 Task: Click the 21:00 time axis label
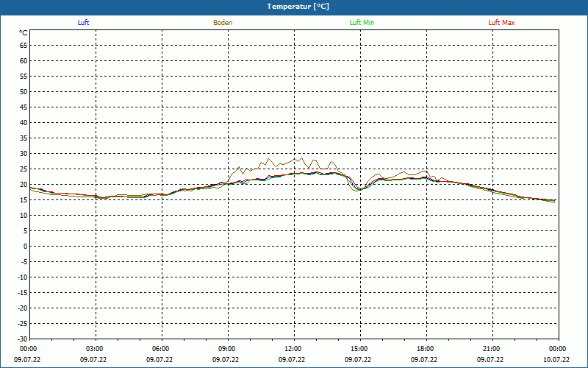492,349
